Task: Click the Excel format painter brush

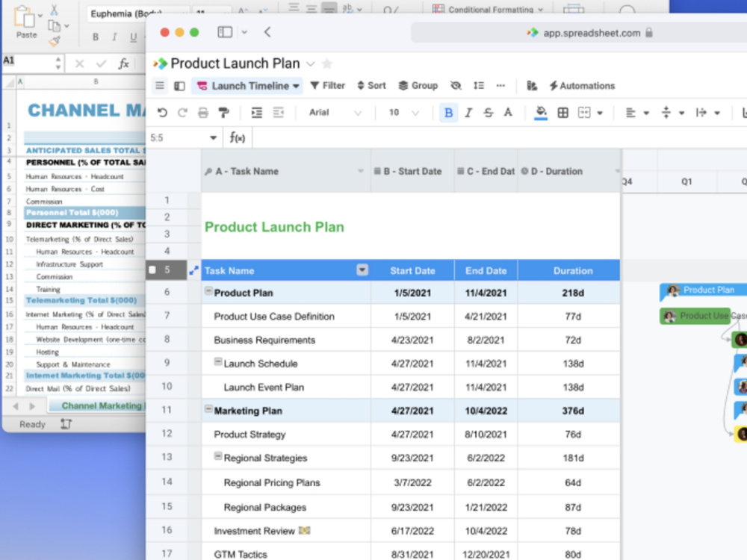Action: (x=55, y=41)
